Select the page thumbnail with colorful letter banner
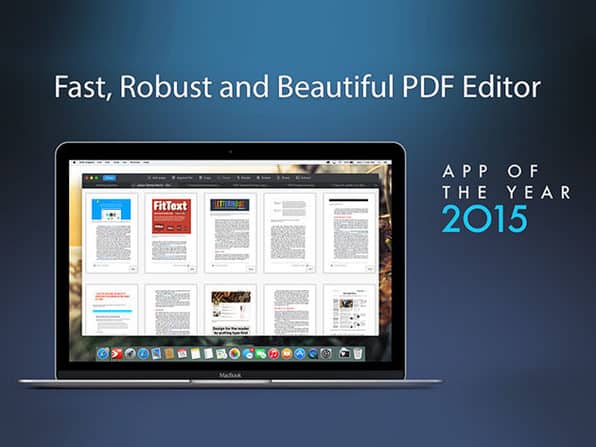Image resolution: width=596 pixels, height=447 pixels. point(230,233)
